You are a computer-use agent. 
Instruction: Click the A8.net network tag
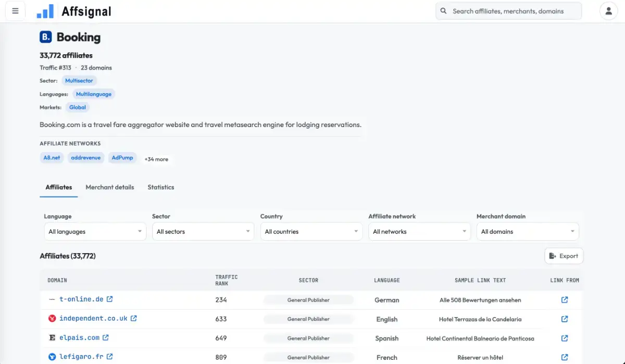click(52, 158)
